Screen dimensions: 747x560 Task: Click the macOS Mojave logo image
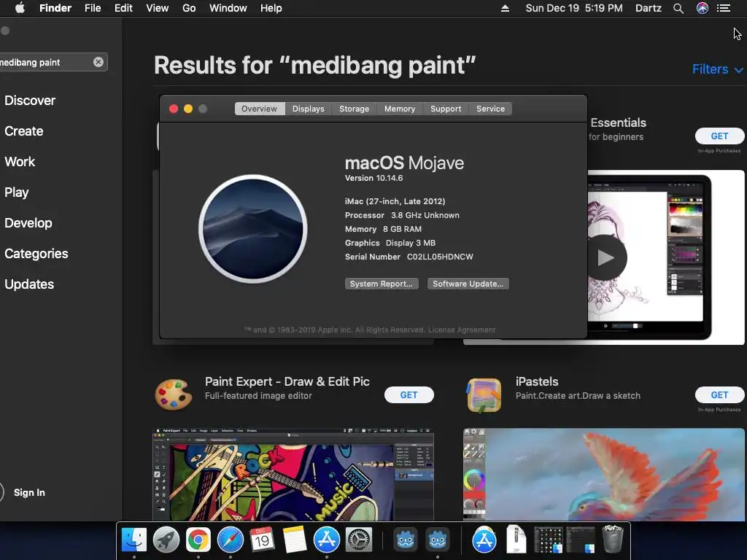pos(253,229)
